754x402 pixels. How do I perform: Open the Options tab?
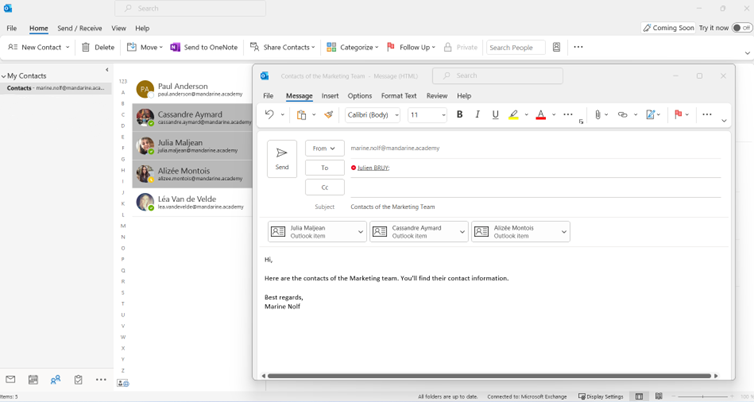click(360, 96)
